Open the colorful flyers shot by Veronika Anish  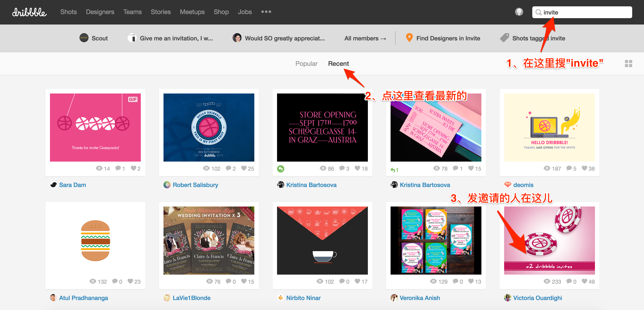[x=436, y=240]
